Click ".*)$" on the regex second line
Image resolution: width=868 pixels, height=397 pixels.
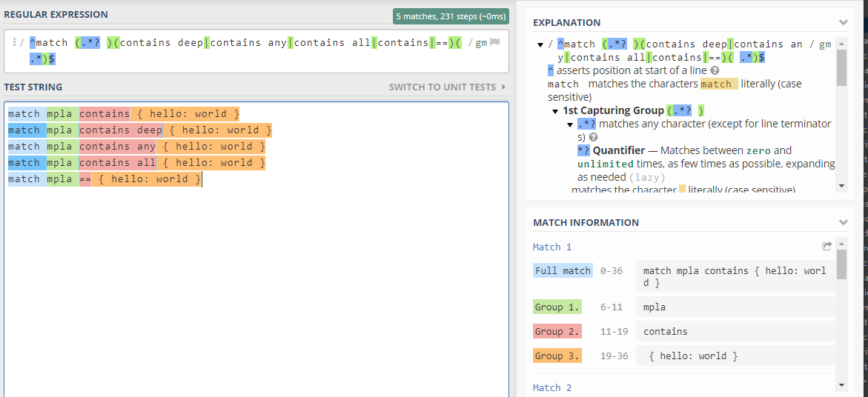point(43,59)
